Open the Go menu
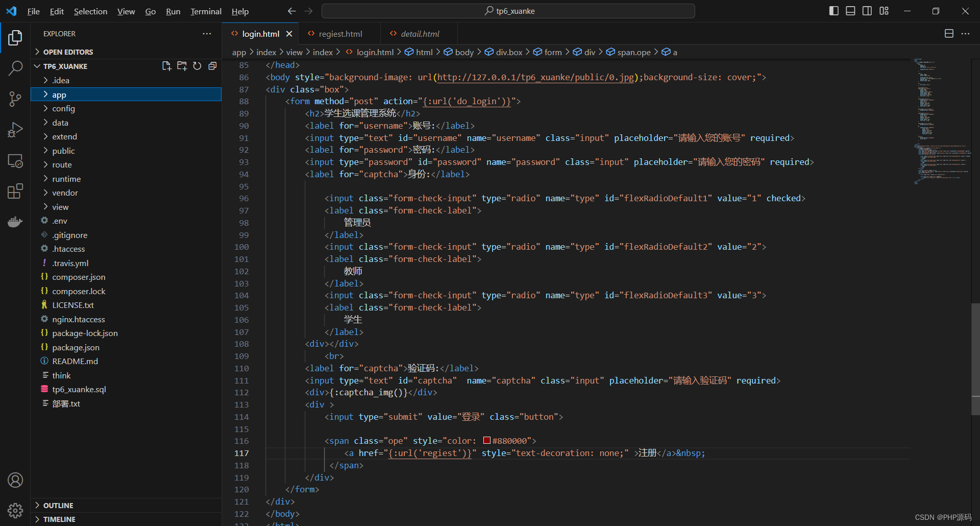The height and width of the screenshot is (526, 980). click(150, 11)
